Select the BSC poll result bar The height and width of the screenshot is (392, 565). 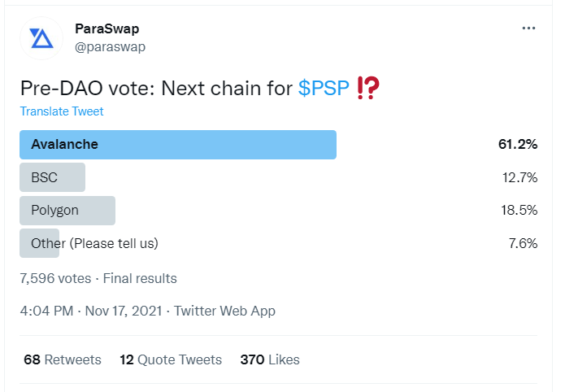52,177
